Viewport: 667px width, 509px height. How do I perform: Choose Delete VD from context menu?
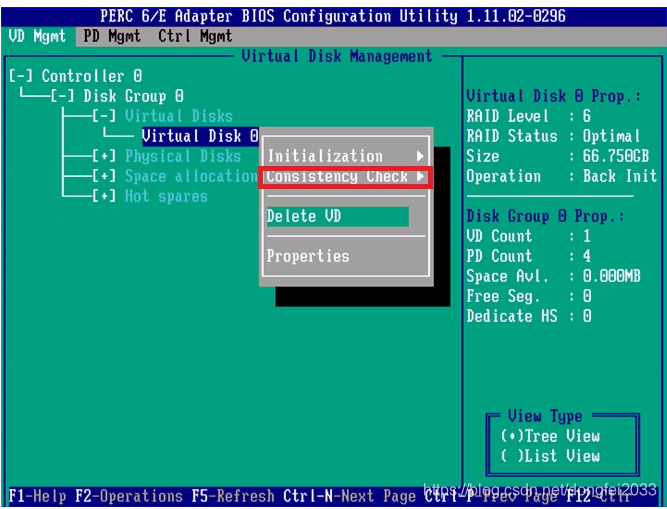pos(338,216)
